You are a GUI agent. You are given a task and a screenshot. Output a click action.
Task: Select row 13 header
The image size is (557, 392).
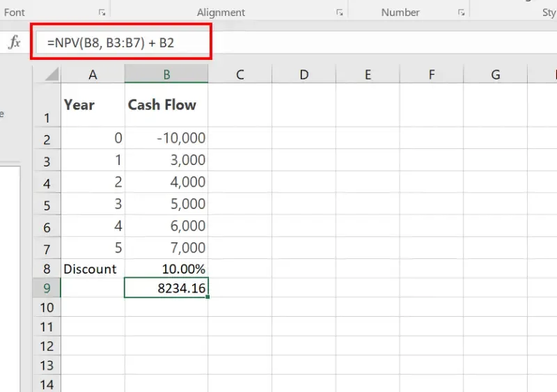[47, 365]
